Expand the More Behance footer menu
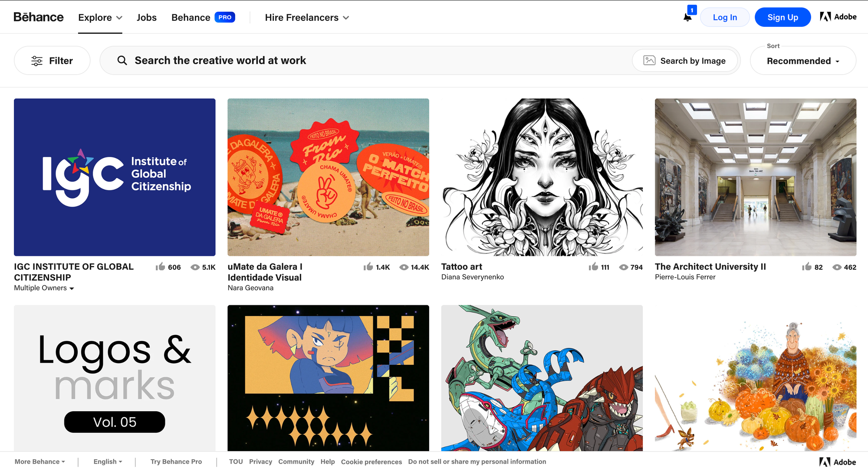Image resolution: width=868 pixels, height=471 pixels. pyautogui.click(x=40, y=461)
